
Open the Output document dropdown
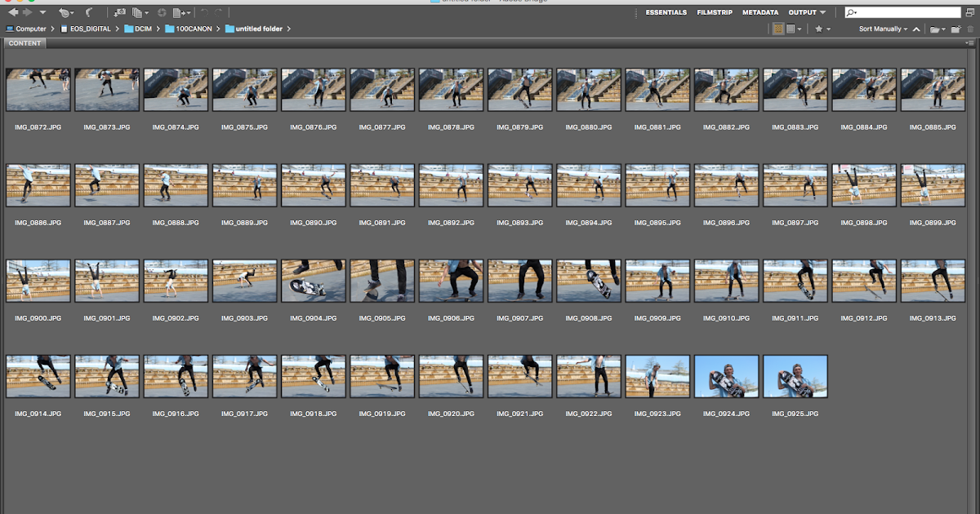coord(181,13)
